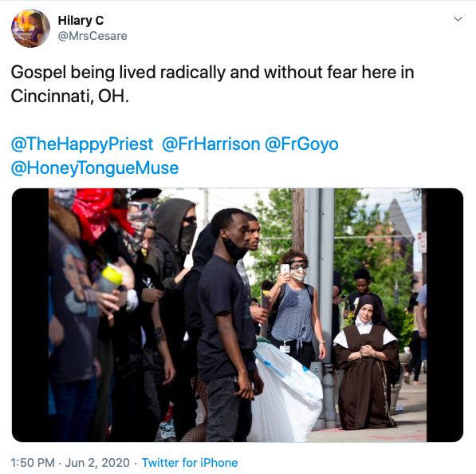This screenshot has width=476, height=474.
Task: Follow the @FrHarrison mention link
Action: pyautogui.click(x=211, y=144)
